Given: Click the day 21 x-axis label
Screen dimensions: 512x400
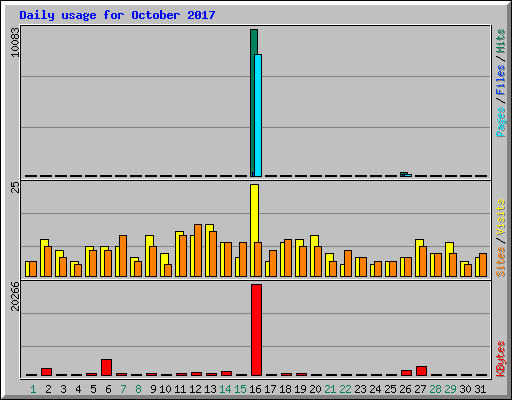Looking at the screenshot, I should point(330,389).
